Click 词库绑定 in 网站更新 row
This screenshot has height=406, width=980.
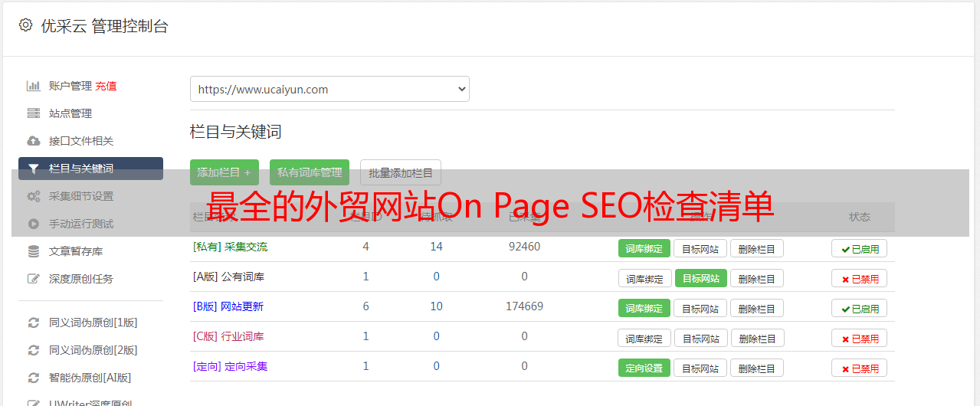click(x=644, y=308)
